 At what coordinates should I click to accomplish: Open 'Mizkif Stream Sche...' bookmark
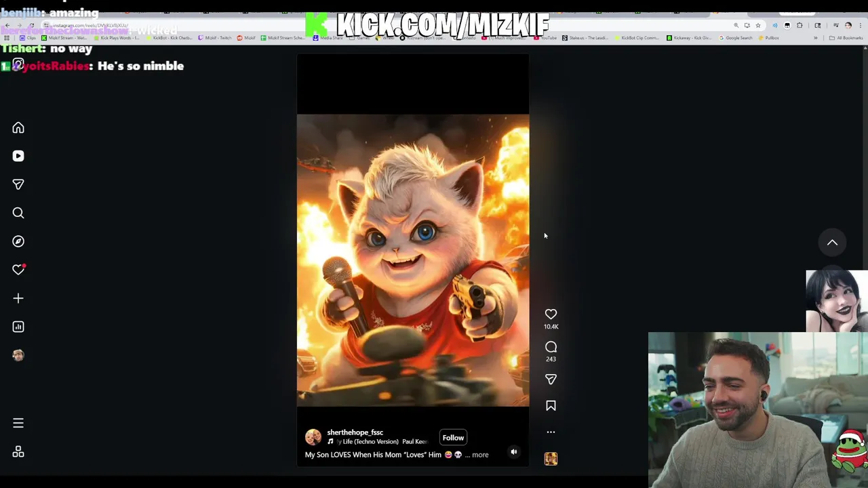coord(283,38)
